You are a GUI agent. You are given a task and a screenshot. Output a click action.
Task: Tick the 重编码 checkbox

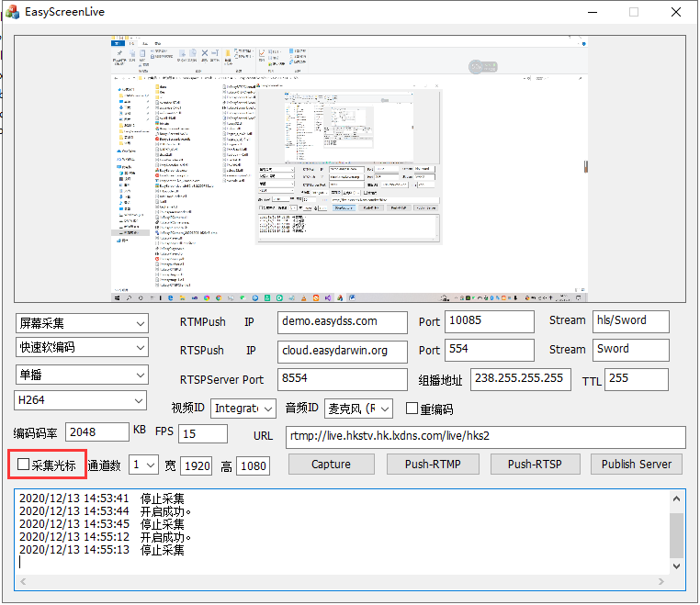(412, 409)
